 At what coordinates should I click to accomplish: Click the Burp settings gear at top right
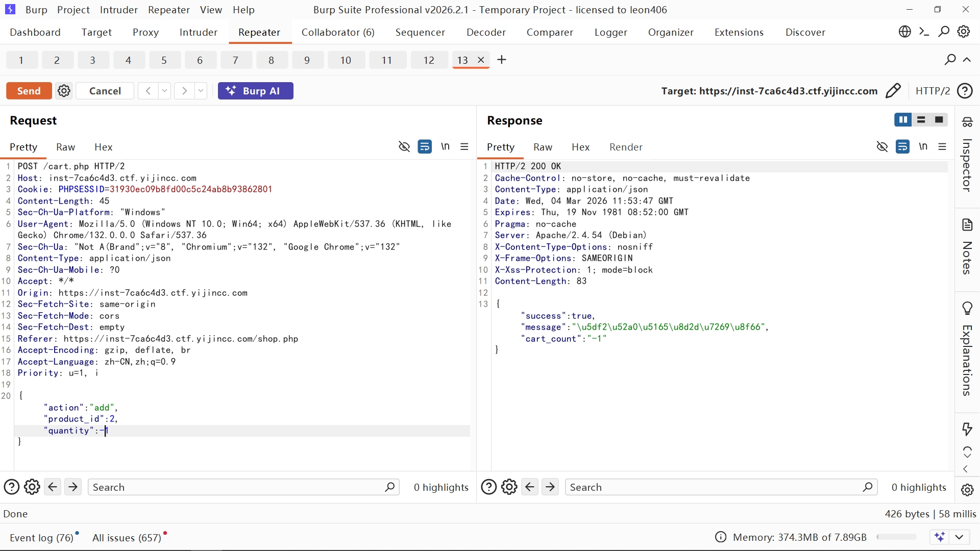964,32
